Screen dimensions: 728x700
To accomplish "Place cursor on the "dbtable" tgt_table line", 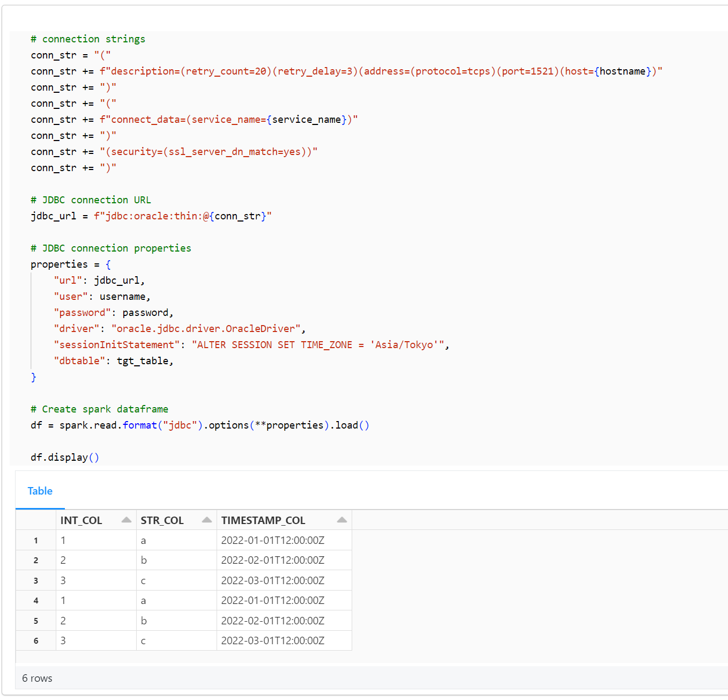I will point(114,361).
